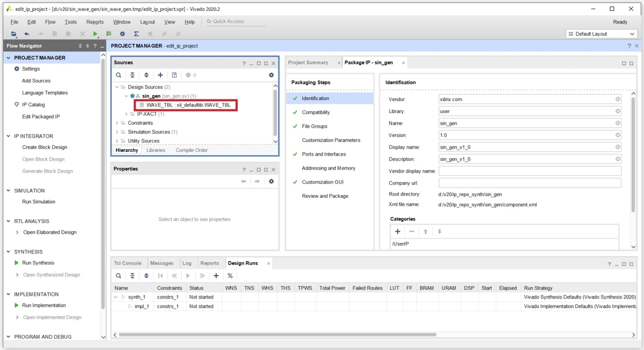Screen dimensions: 644x350
Task: Add a category with plus under Categories
Action: (398, 232)
